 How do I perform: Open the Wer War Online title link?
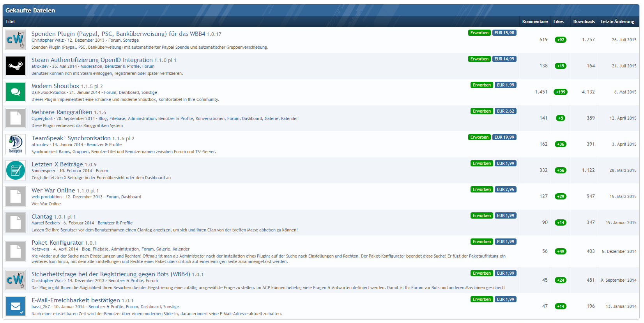pyautogui.click(x=53, y=191)
